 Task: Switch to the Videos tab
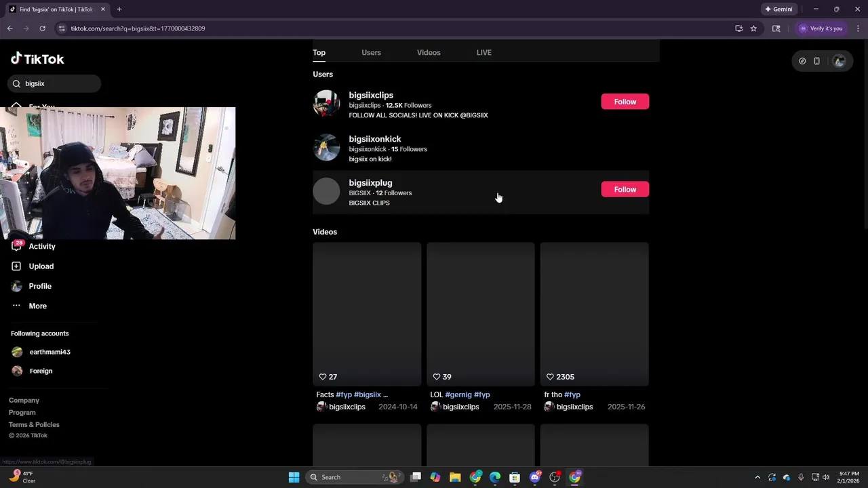[x=429, y=52]
